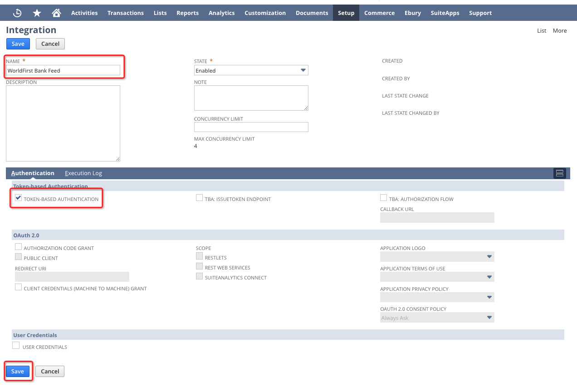Enable Authorization Code Grant checkbox
The image size is (577, 392).
pos(19,247)
